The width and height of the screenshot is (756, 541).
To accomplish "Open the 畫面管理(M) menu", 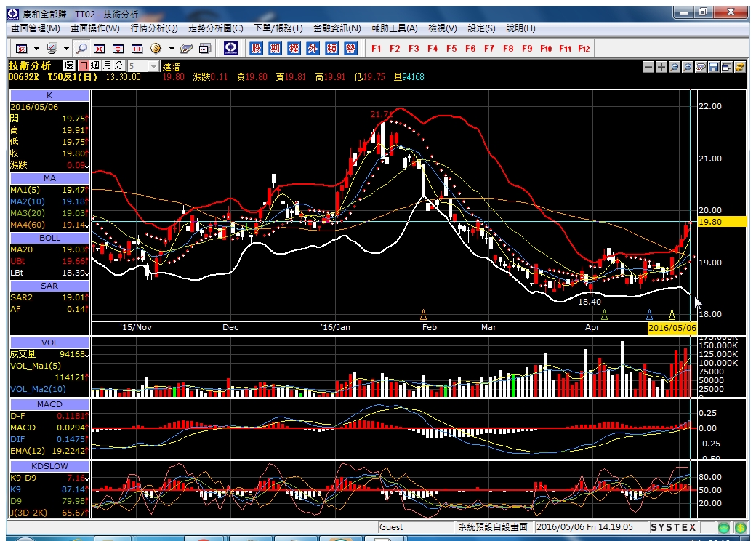I will (36, 28).
